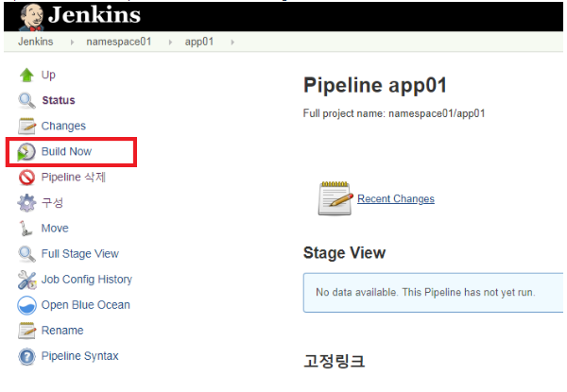Viewport: 567px width, 392px height.
Task: Select Pipeline 삭제 to delete pipeline
Action: [73, 177]
